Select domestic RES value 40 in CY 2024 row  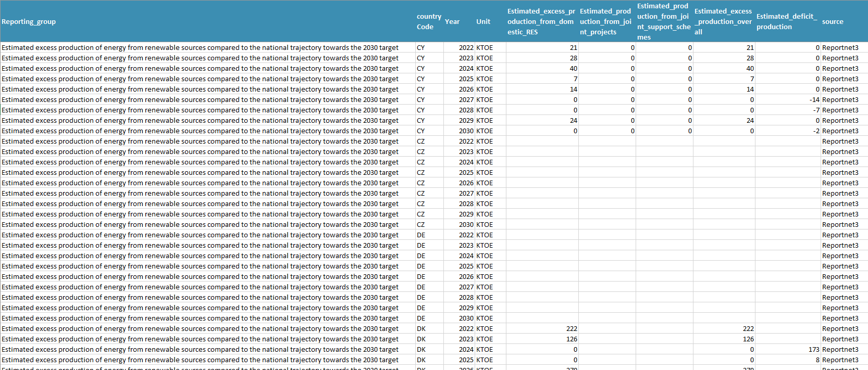point(573,68)
